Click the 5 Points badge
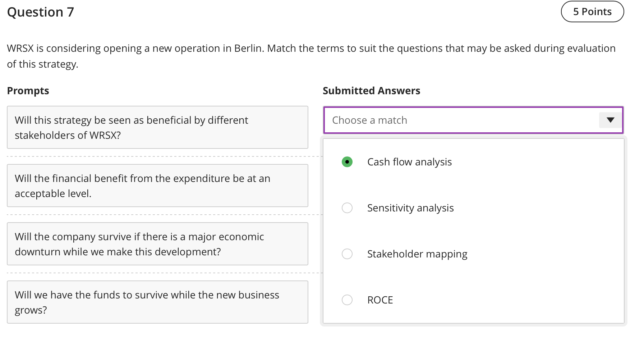The width and height of the screenshot is (644, 347). [x=592, y=12]
